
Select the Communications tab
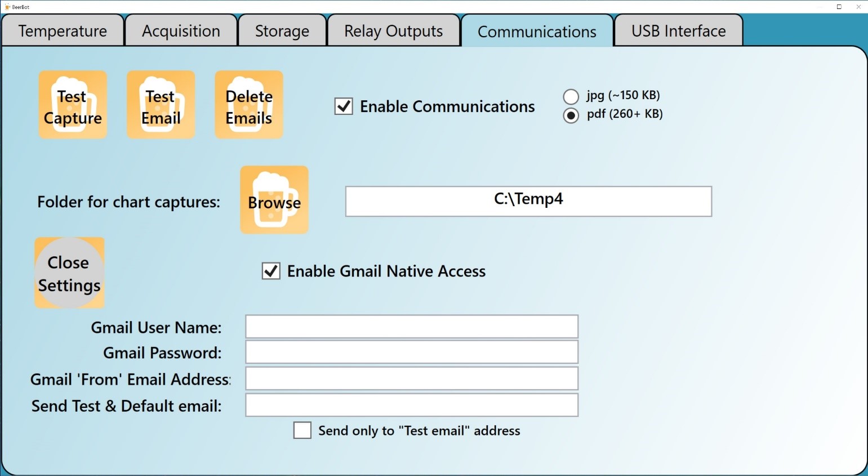coord(537,31)
